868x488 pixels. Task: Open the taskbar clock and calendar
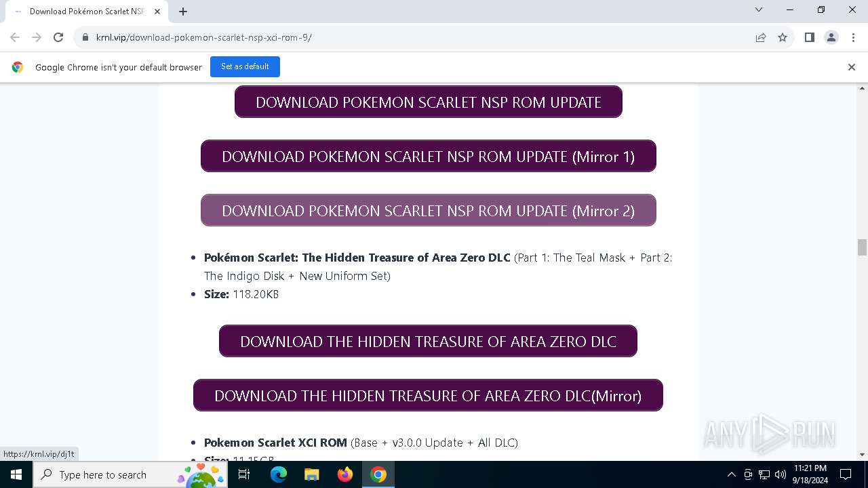[x=810, y=474]
